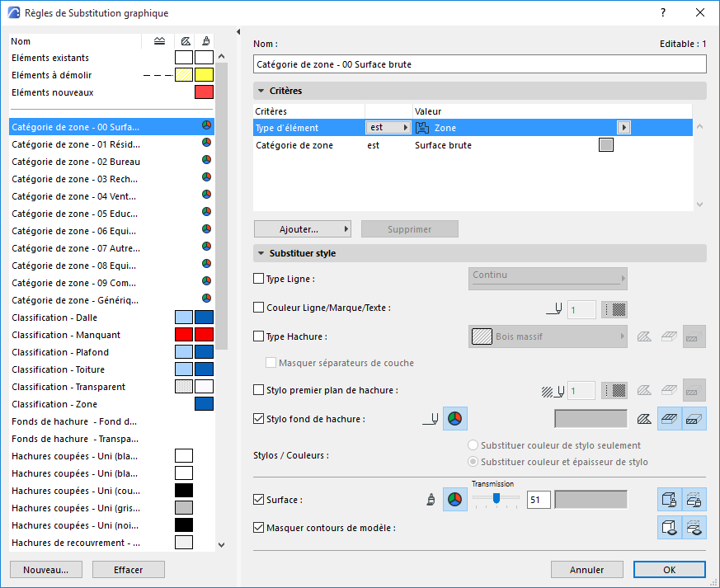
Task: Click red swatch of Eléments nouveaux
Action: point(204,92)
